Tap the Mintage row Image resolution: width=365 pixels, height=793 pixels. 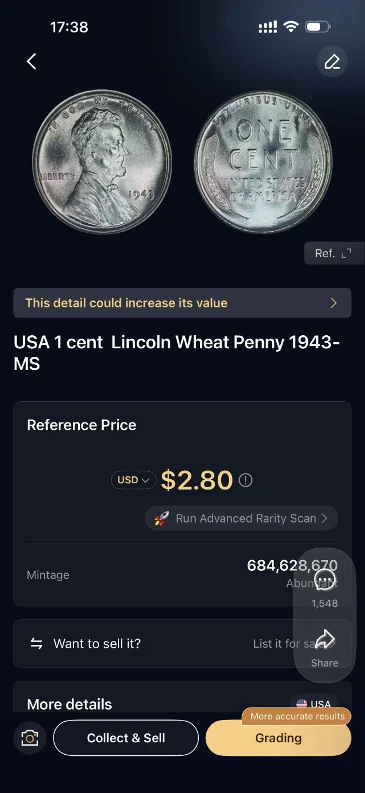tap(182, 575)
